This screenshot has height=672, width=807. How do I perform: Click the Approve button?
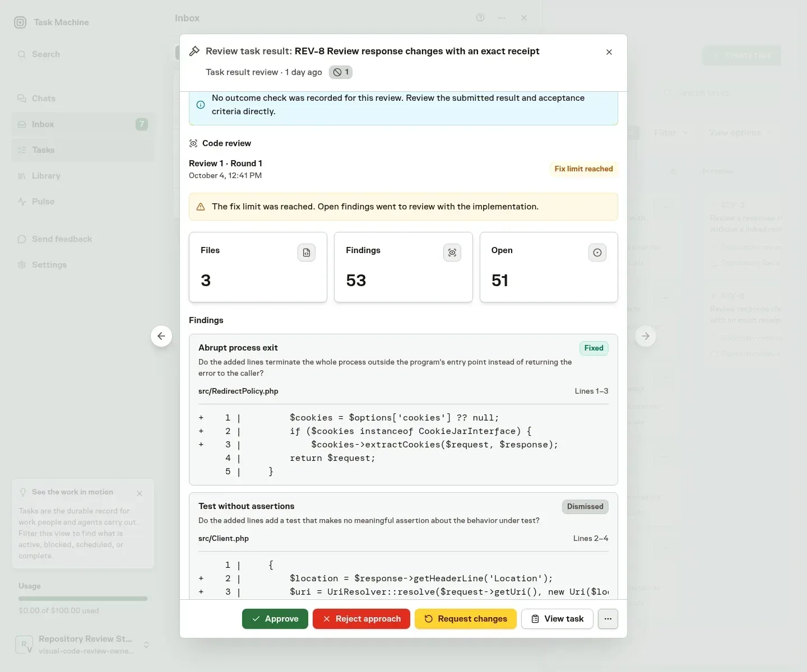(275, 619)
